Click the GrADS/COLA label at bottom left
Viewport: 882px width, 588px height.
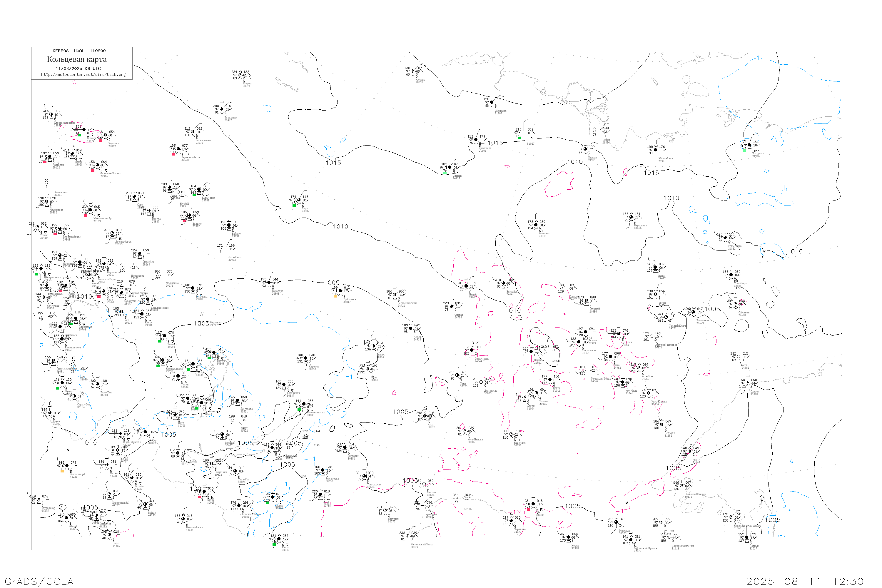point(39,581)
